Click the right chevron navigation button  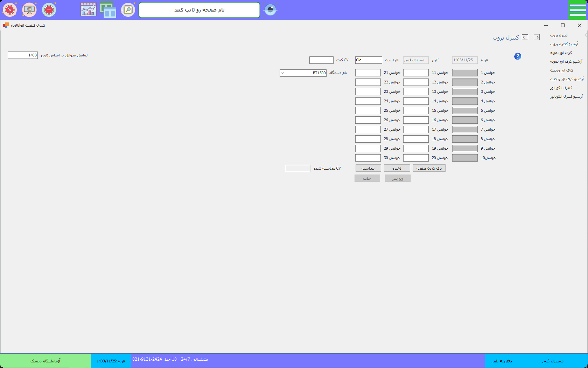(537, 37)
